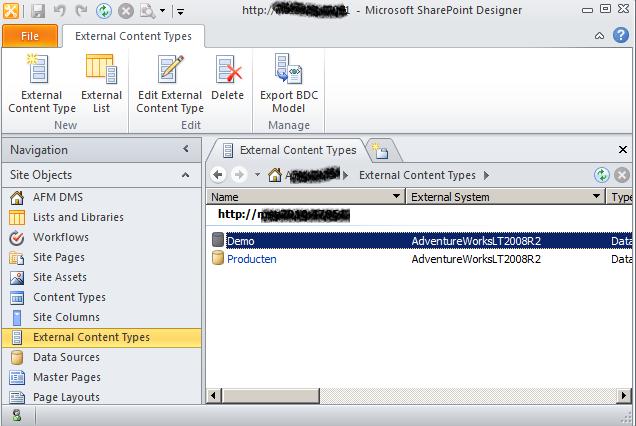Open the External System column dropdown
Image resolution: width=636 pixels, height=426 pixels.
pos(599,197)
